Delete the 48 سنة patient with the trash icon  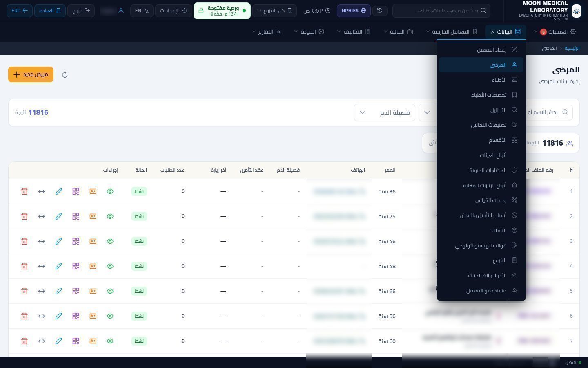[x=24, y=266]
